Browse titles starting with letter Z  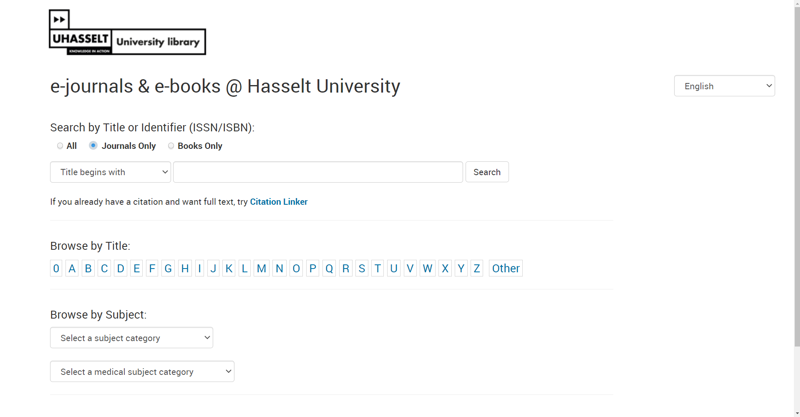(x=477, y=268)
